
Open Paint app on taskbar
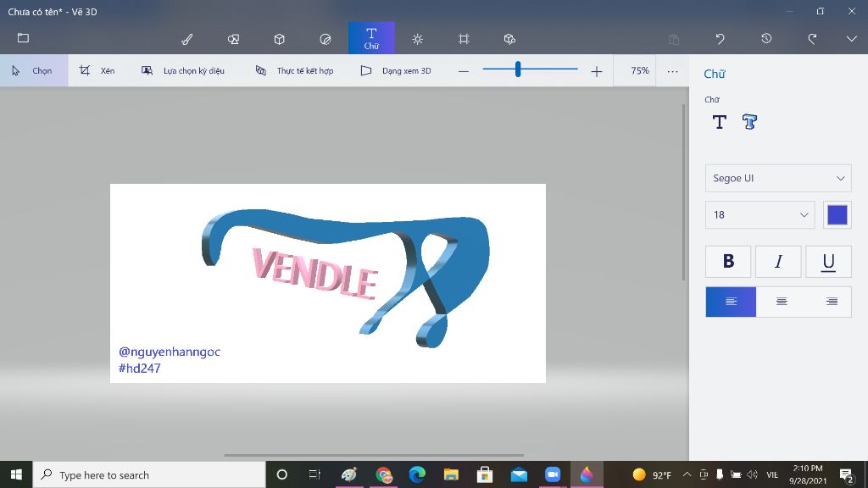click(x=348, y=474)
